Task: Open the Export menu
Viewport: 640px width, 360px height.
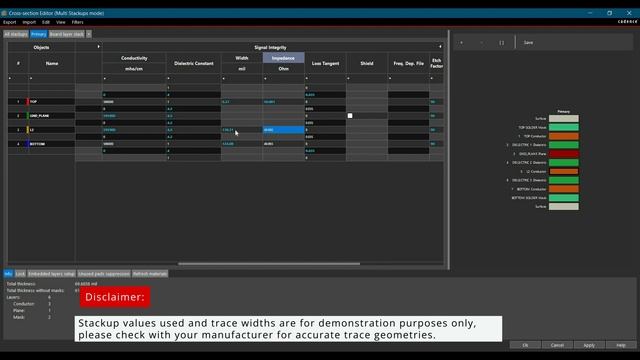Action: point(9,22)
